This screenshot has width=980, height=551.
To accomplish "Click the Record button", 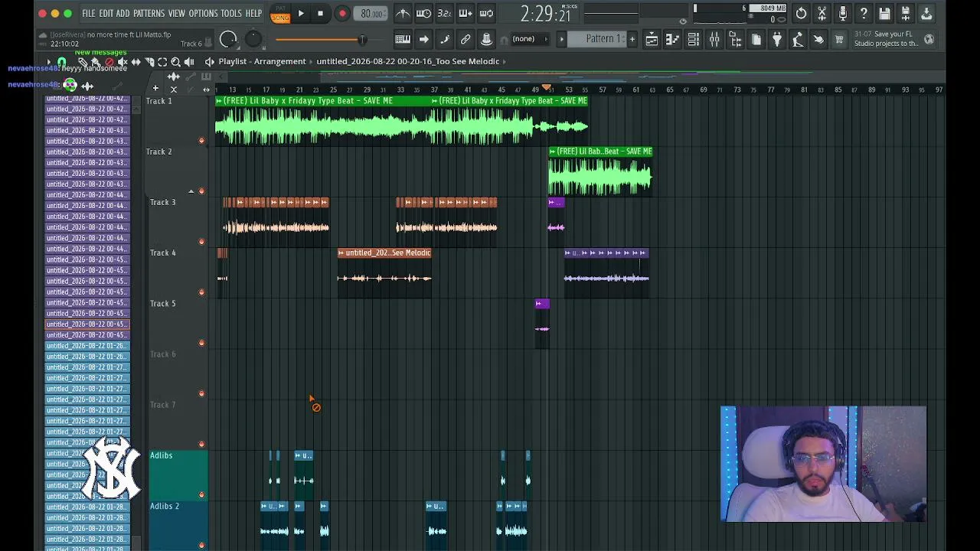I will point(342,13).
